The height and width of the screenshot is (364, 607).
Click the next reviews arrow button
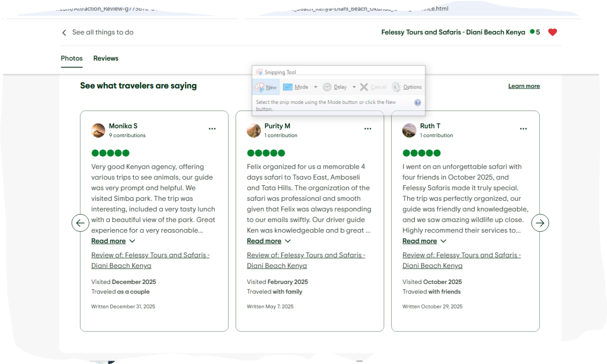[x=540, y=223]
